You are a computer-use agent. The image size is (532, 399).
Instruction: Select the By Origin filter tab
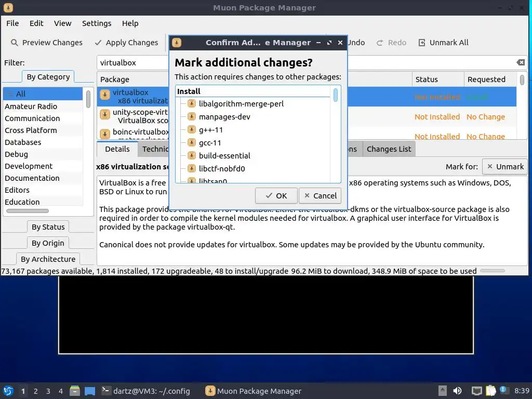(x=48, y=243)
